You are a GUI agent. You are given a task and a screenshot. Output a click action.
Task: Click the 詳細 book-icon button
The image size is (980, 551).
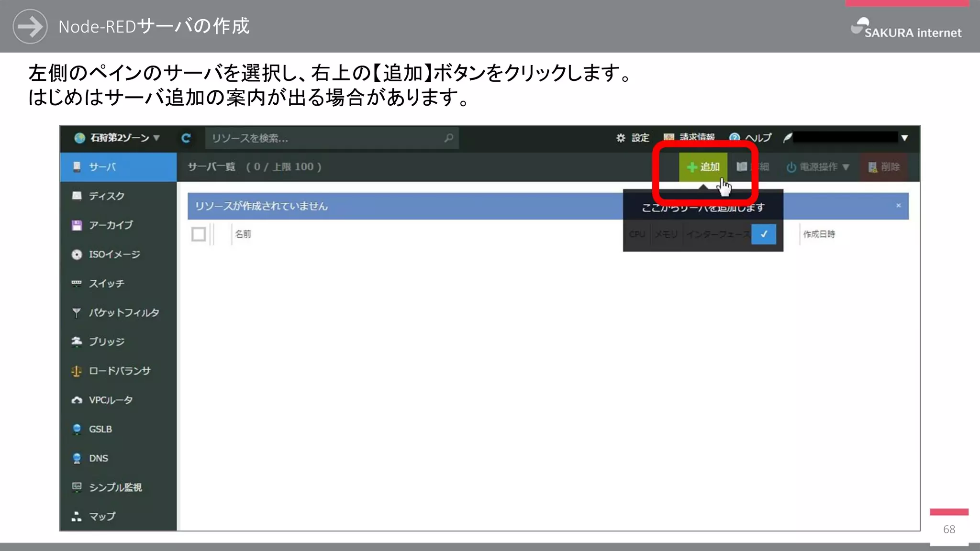coord(753,167)
